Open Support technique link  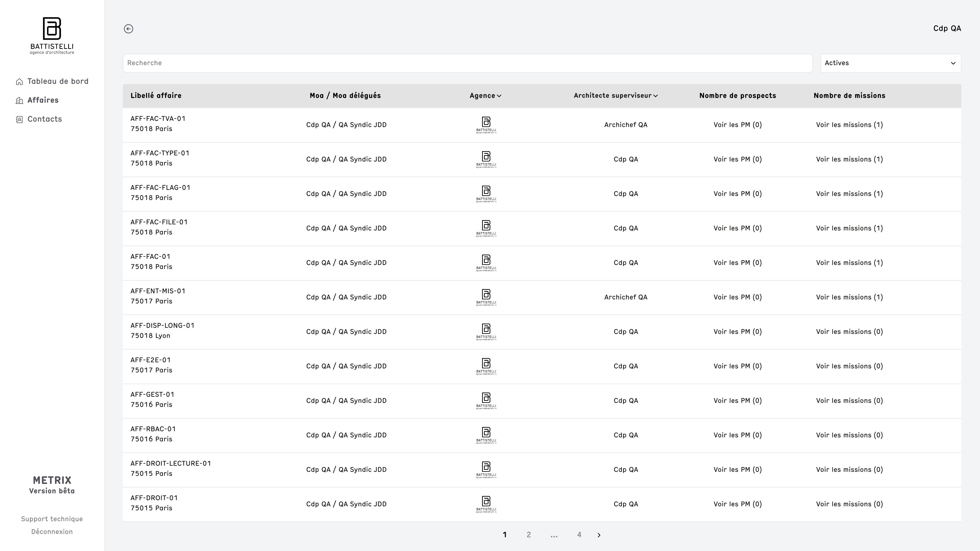(x=52, y=519)
